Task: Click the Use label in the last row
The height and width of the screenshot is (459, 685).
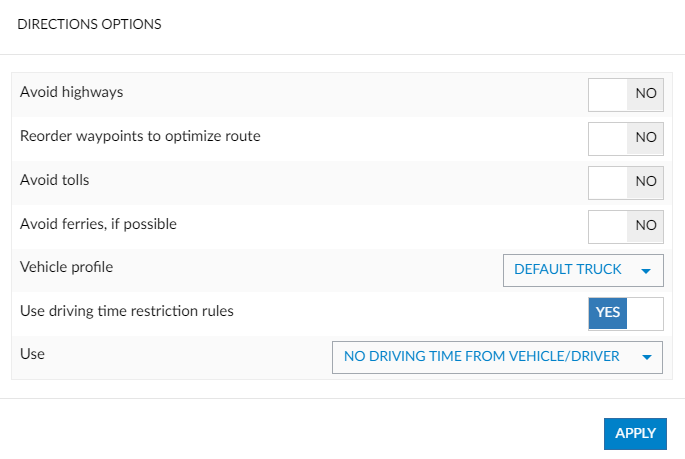Action: (x=33, y=354)
